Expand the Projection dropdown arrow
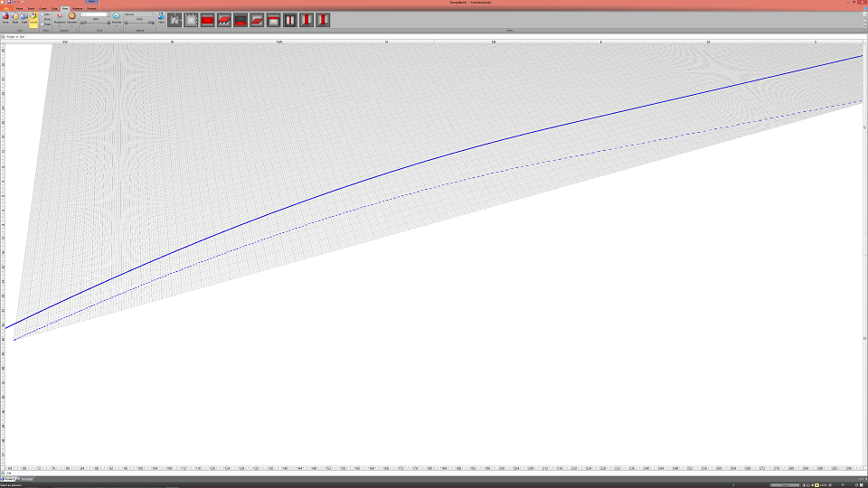Image resolution: width=868 pixels, height=488 pixels. [60, 25]
